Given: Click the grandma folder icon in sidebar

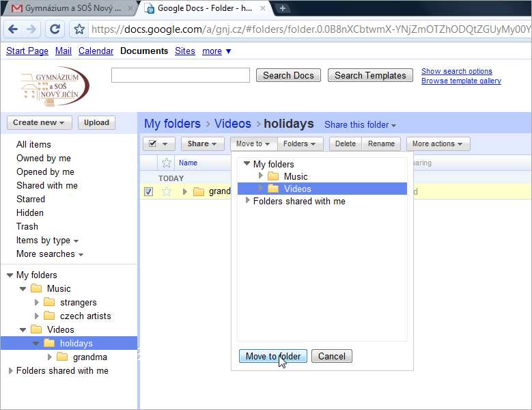Looking at the screenshot, I should [62, 357].
